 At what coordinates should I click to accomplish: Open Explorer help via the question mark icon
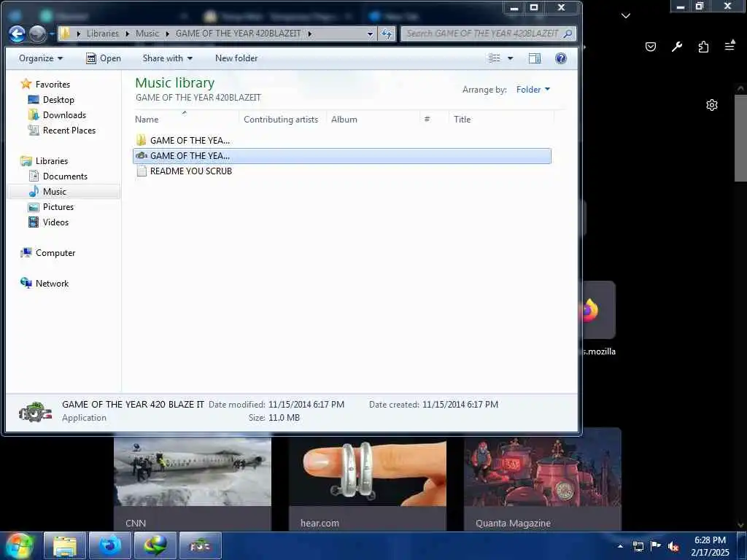pyautogui.click(x=561, y=58)
